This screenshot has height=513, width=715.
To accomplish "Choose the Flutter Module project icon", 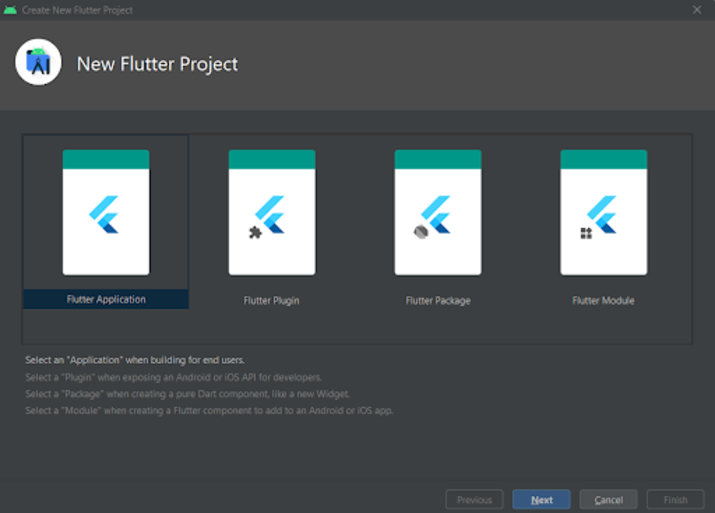I will 604,212.
